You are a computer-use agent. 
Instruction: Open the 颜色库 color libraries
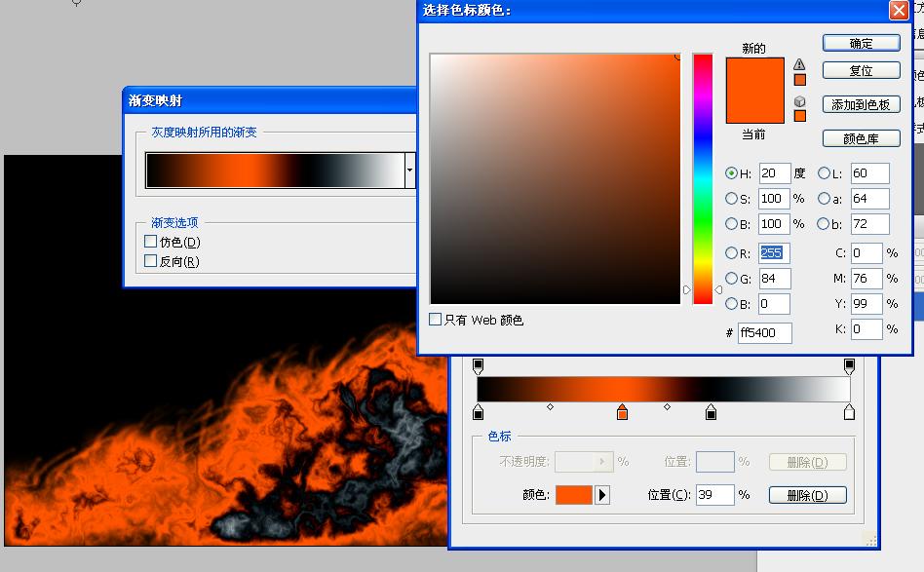pos(861,138)
